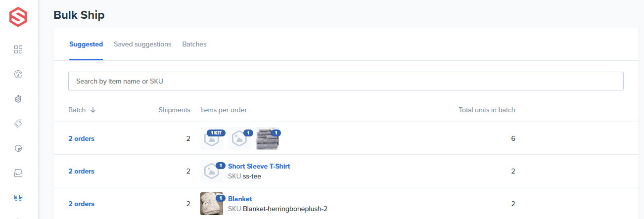Go to the Batches tab
Screen dimensions: 644x219
tap(194, 44)
